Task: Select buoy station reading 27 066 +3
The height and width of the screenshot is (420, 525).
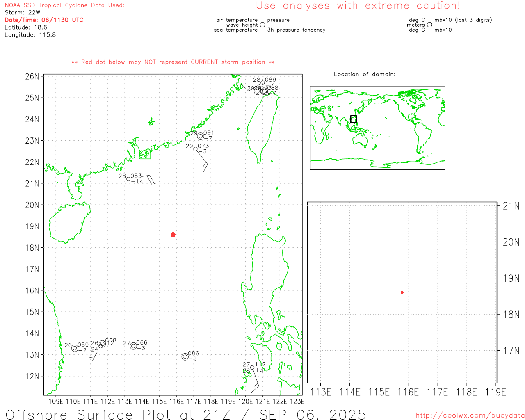Action: (133, 346)
